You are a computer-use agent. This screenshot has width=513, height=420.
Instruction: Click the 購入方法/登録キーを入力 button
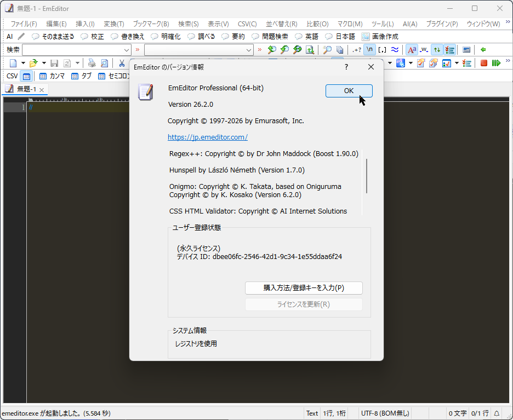(x=304, y=288)
